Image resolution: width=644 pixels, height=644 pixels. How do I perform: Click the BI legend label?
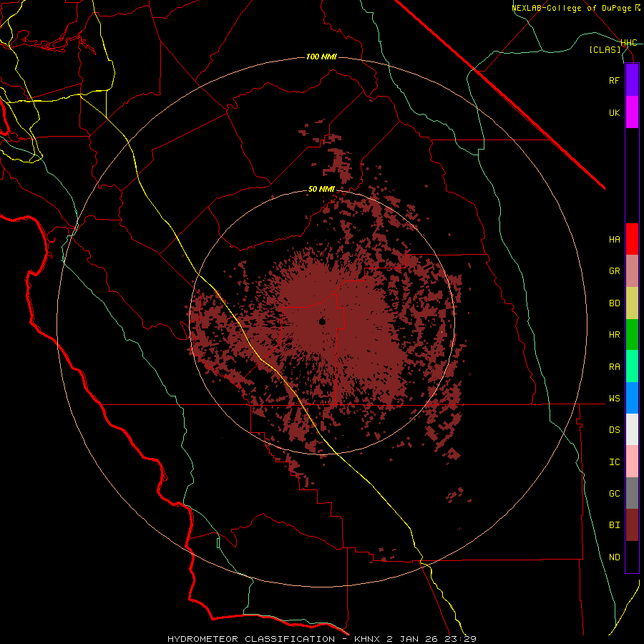[x=614, y=525]
